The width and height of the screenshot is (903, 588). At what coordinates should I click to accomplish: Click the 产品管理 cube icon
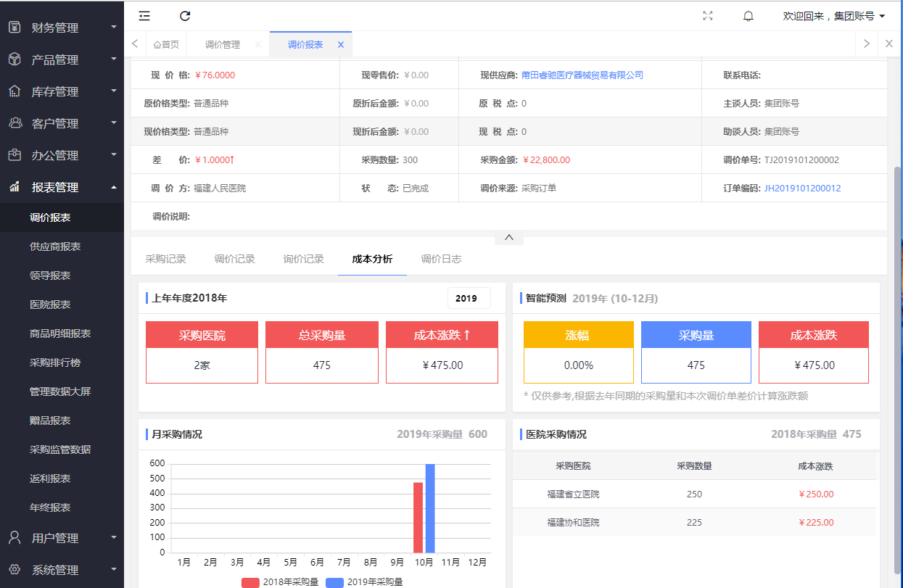coord(15,59)
